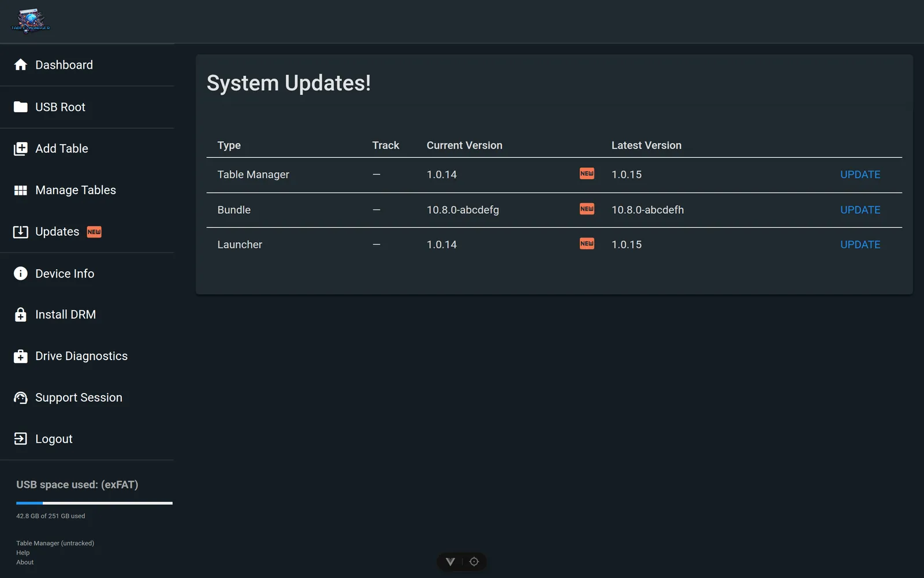Click the Logout arrow icon
This screenshot has width=924, height=578.
(21, 439)
